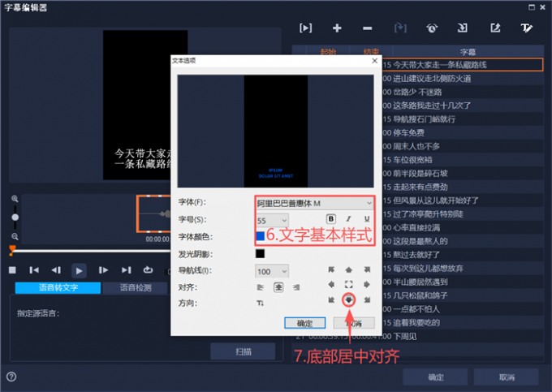Image resolution: width=552 pixels, height=392 pixels.
Task: Step back one frame
Action: (x=56, y=270)
